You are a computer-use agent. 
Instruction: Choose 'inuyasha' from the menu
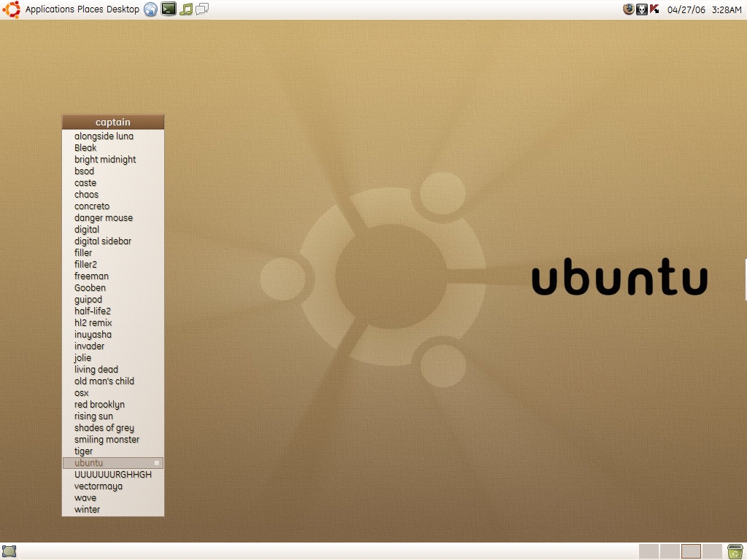click(113, 334)
